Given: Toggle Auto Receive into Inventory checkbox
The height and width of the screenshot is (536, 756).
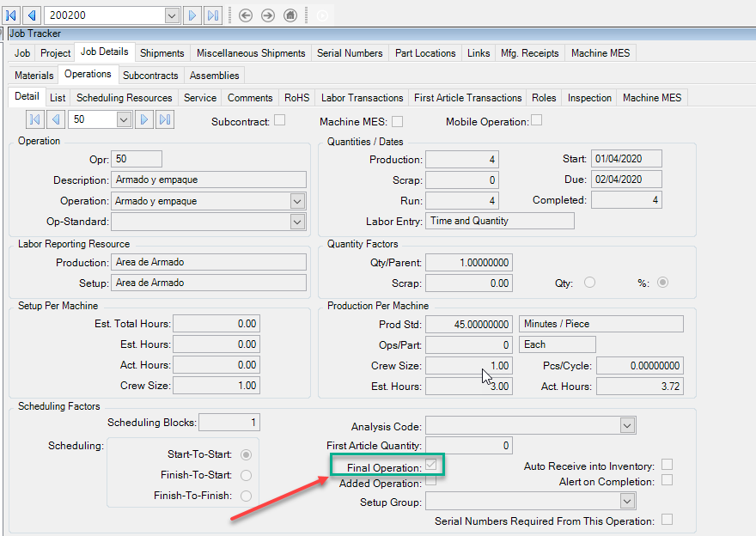Looking at the screenshot, I should 667,465.
